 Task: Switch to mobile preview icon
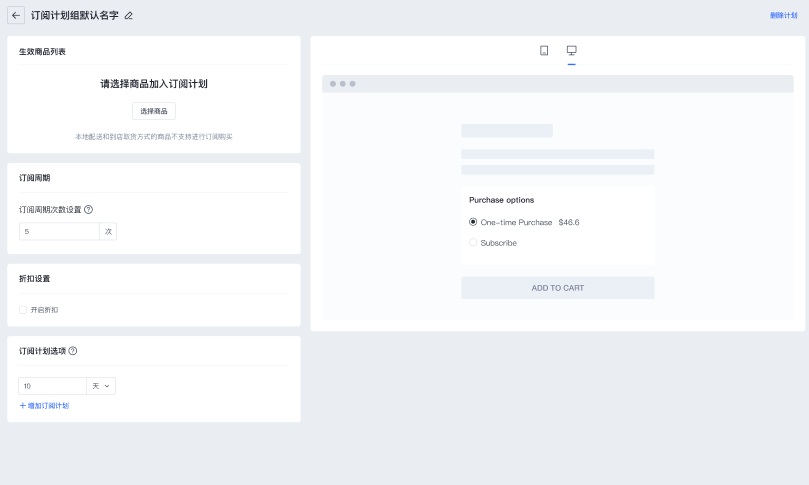coord(544,50)
